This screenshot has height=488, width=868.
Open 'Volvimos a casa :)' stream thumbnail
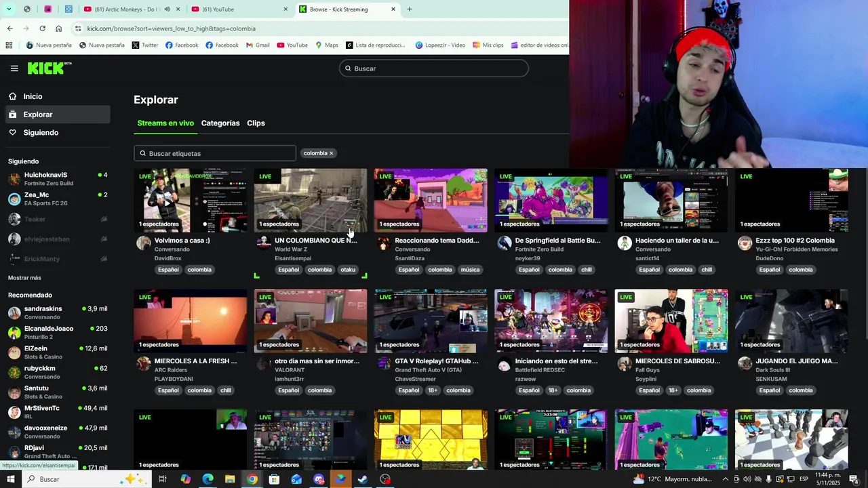pos(190,200)
